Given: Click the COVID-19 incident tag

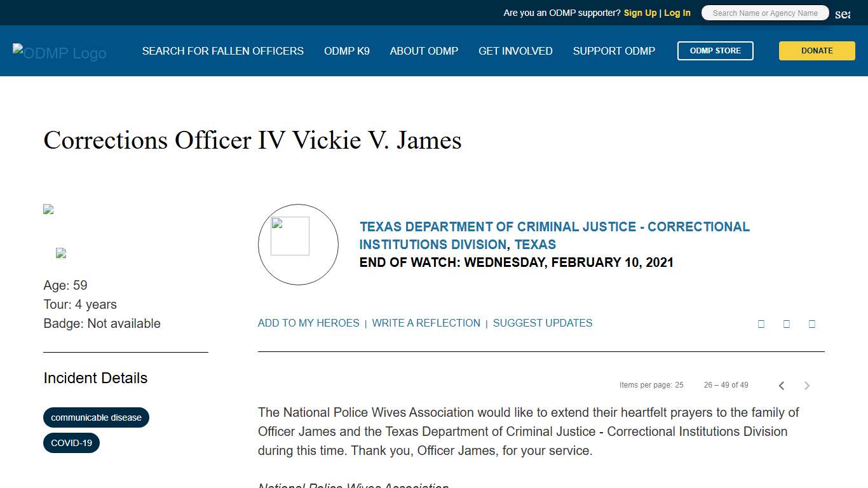Looking at the screenshot, I should pyautogui.click(x=71, y=443).
